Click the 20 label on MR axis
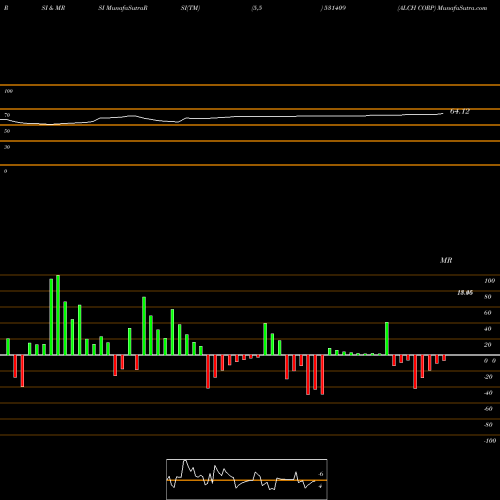Image resolution: width=500 pixels, height=500 pixels. pyautogui.click(x=488, y=345)
